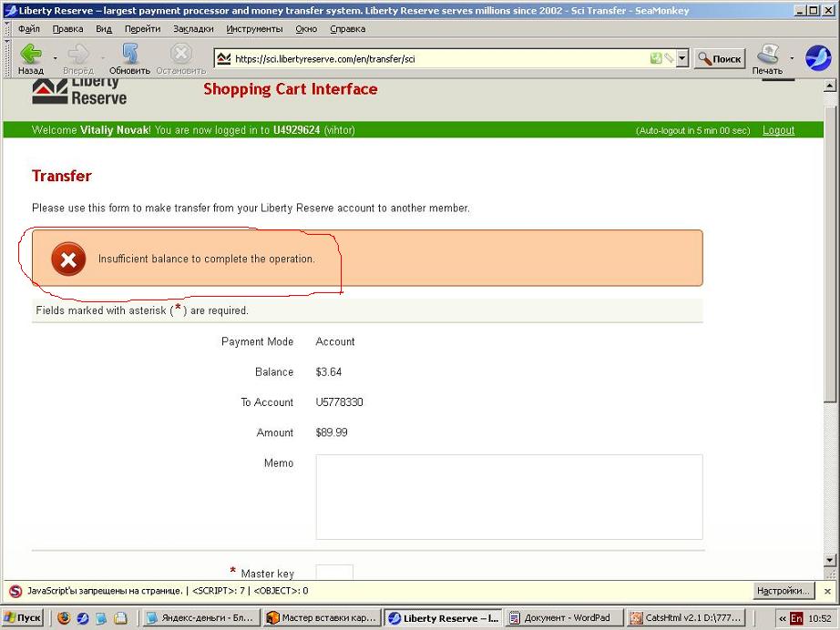Show hidden tray icons with the chevron
This screenshot has width=840, height=630.
[x=783, y=619]
